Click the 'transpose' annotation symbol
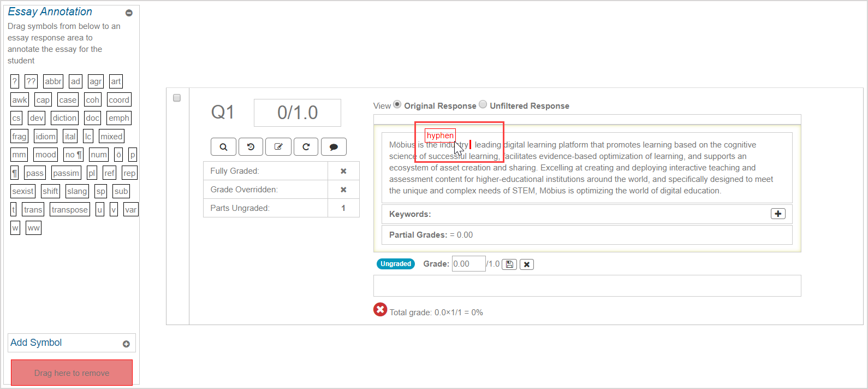 pos(69,210)
